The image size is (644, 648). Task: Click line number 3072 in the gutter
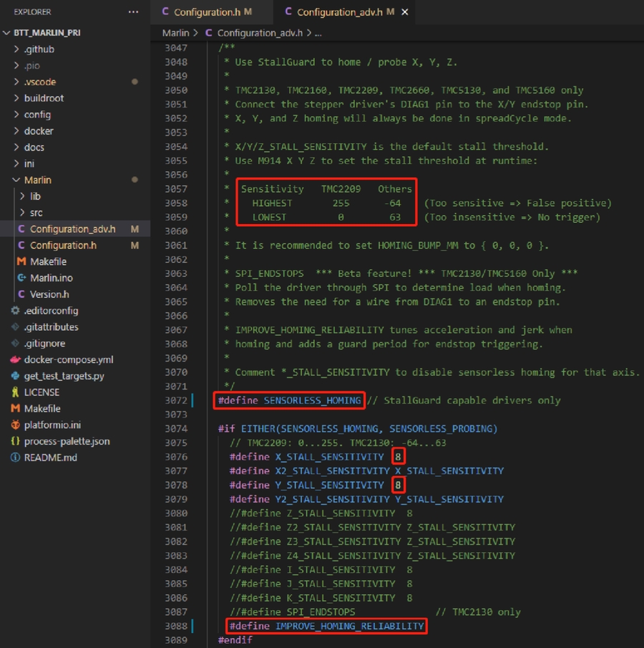pos(175,400)
